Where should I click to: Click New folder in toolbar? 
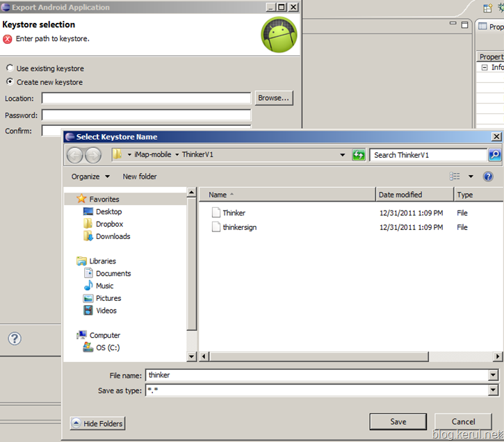click(140, 177)
